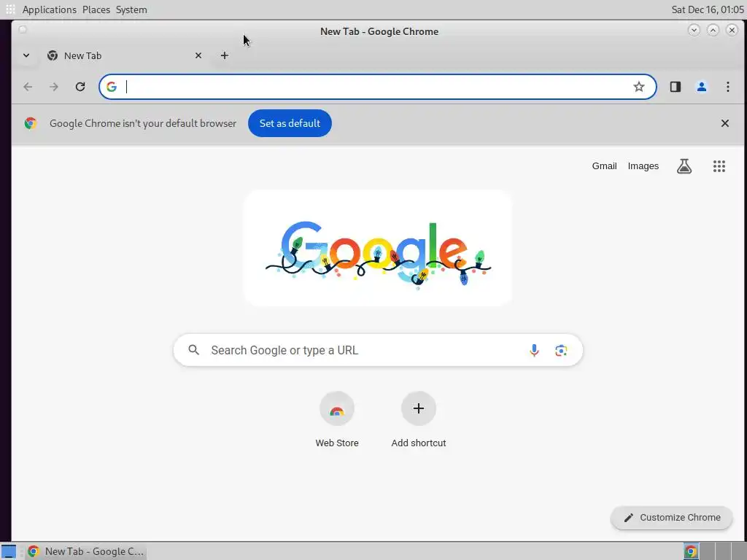Open the side panel icon
Image resolution: width=747 pixels, height=560 pixels.
click(675, 87)
